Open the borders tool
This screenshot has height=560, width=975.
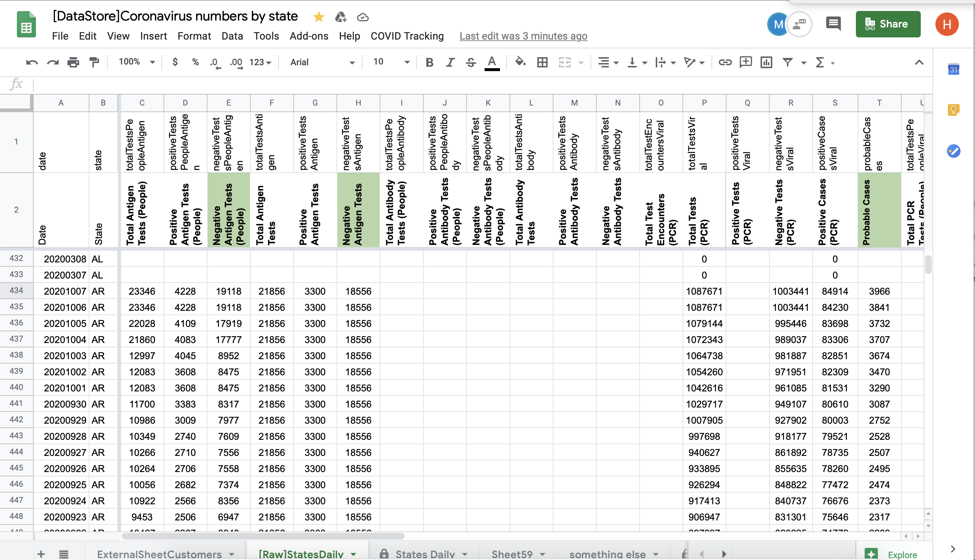[542, 62]
